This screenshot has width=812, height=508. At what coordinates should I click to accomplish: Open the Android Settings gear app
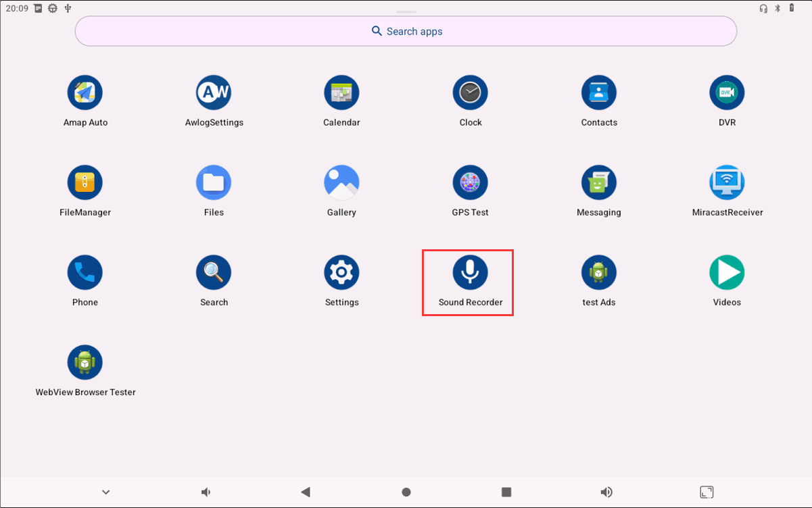point(341,272)
